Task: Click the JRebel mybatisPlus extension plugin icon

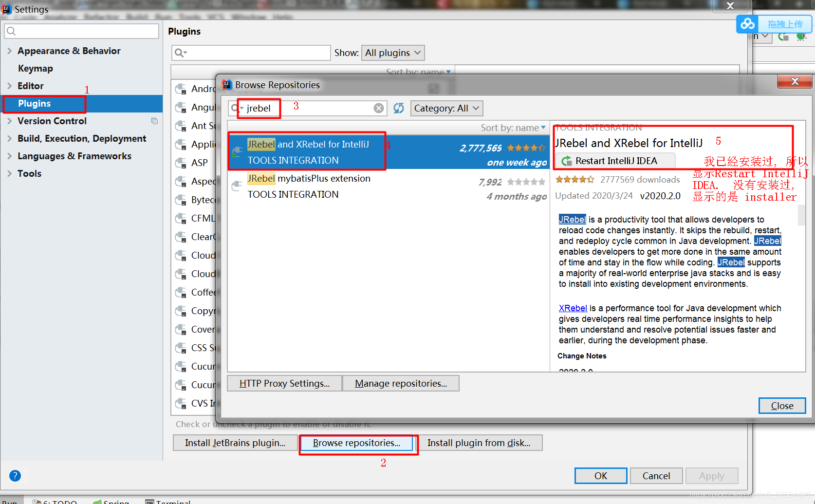Action: (237, 186)
